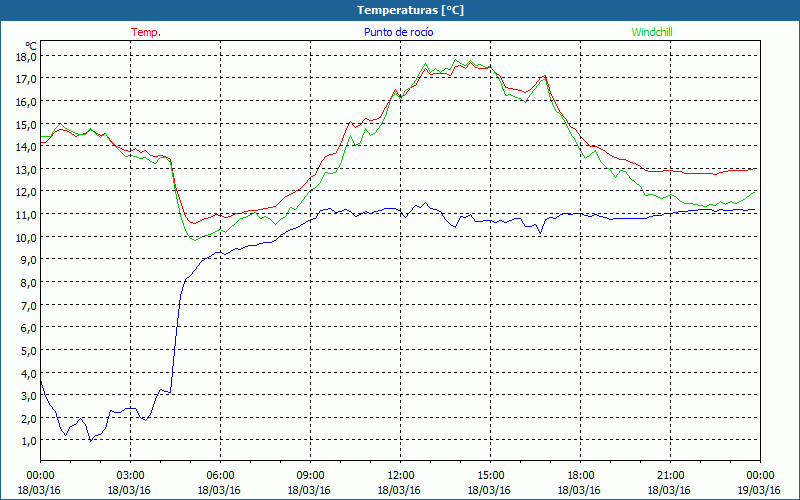Click the 17,0 y-axis label
Viewport: 800px width, 500px height.
pyautogui.click(x=26, y=79)
